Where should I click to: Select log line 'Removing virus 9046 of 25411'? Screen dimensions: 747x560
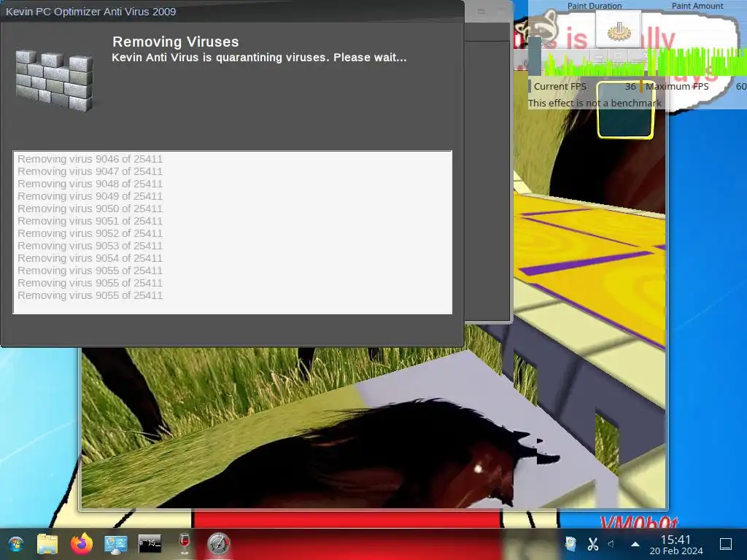pos(90,159)
